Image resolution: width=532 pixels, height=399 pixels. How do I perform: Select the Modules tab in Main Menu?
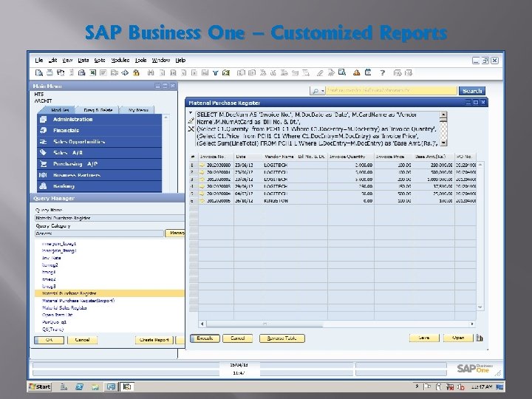coord(60,110)
